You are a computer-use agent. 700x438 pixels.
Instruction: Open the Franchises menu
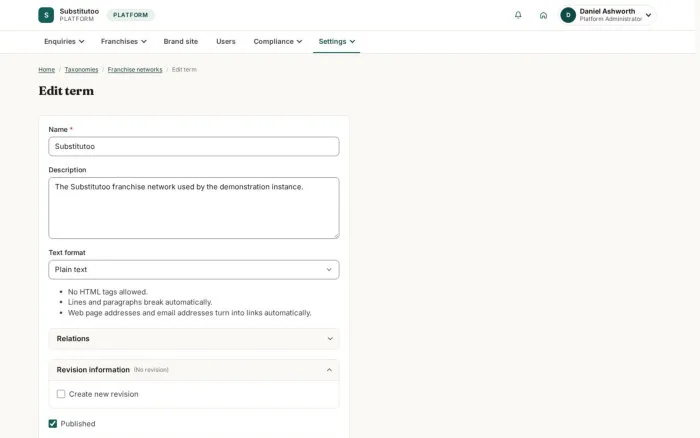pos(123,41)
